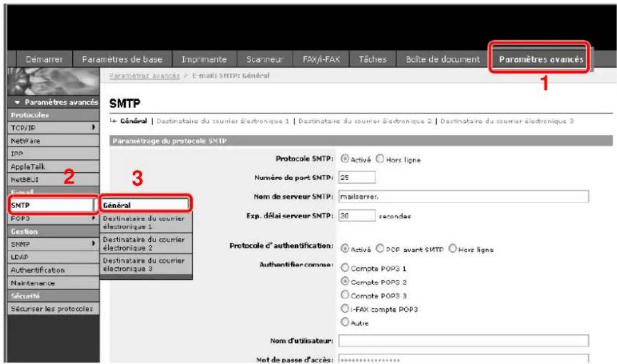617x364 pixels.
Task: Choose Destinataire du courrier électronique 3 in flyout
Action: (146, 264)
